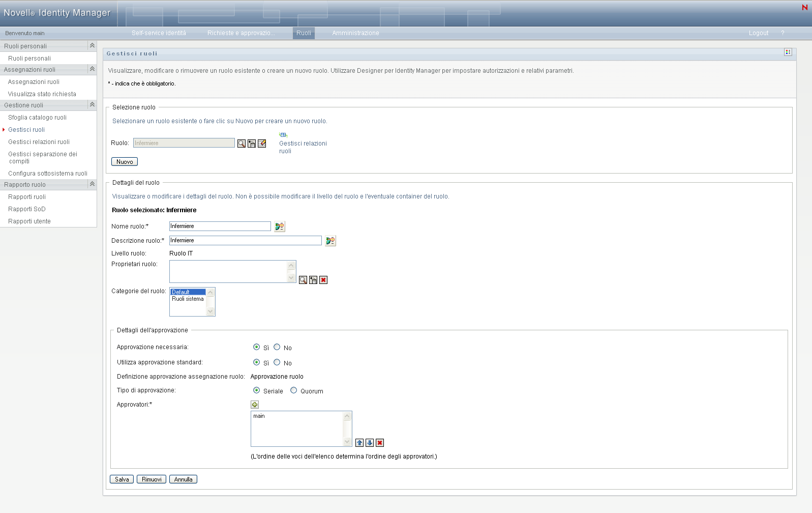812x513 pixels.
Task: Select Sì for Approvazione necessaria
Action: (x=256, y=347)
